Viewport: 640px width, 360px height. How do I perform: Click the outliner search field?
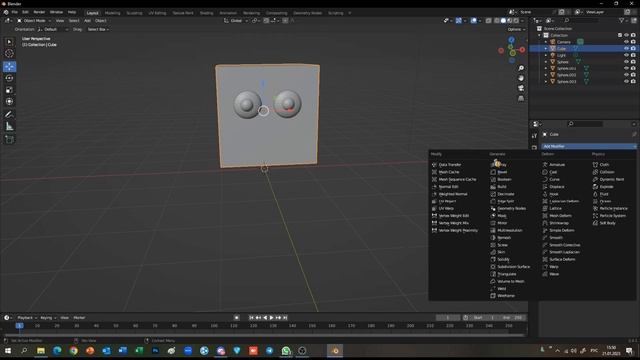[x=582, y=20]
